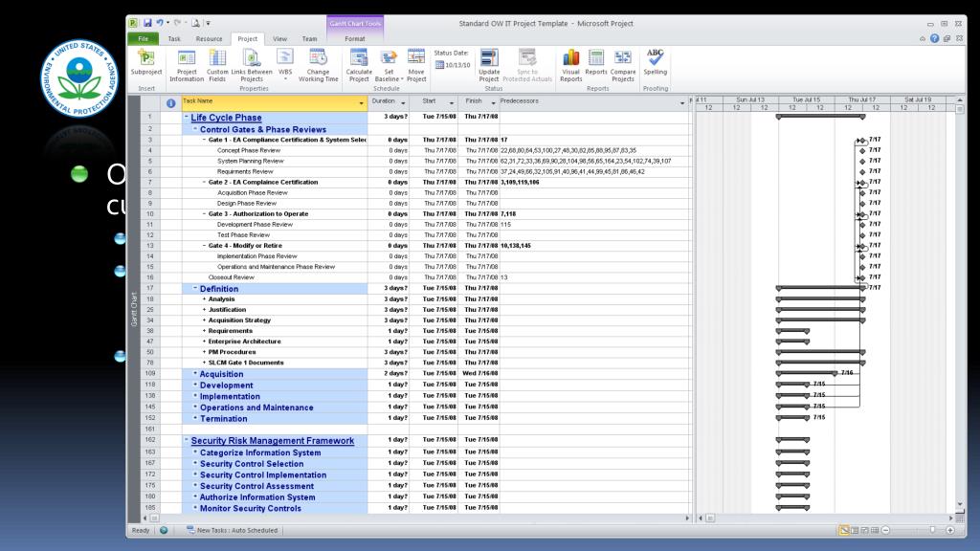Screen dimensions: 980x551
Task: Select the Concept Phase Review row
Action: (x=249, y=150)
